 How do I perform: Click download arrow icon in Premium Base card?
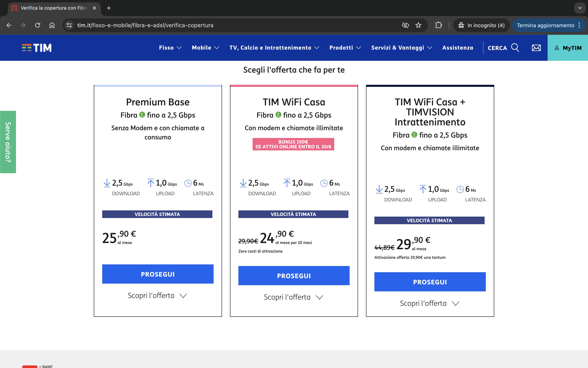[107, 183]
